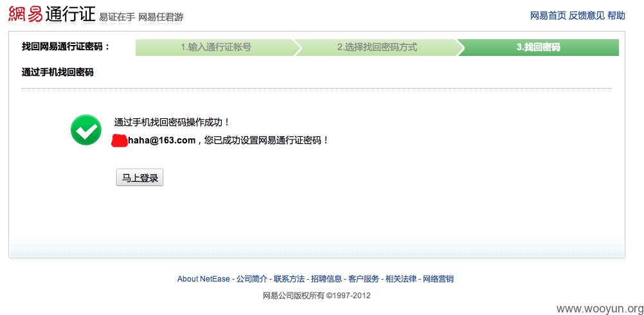The height and width of the screenshot is (315, 644).
Task: Open the 帮助 link
Action: [x=616, y=15]
